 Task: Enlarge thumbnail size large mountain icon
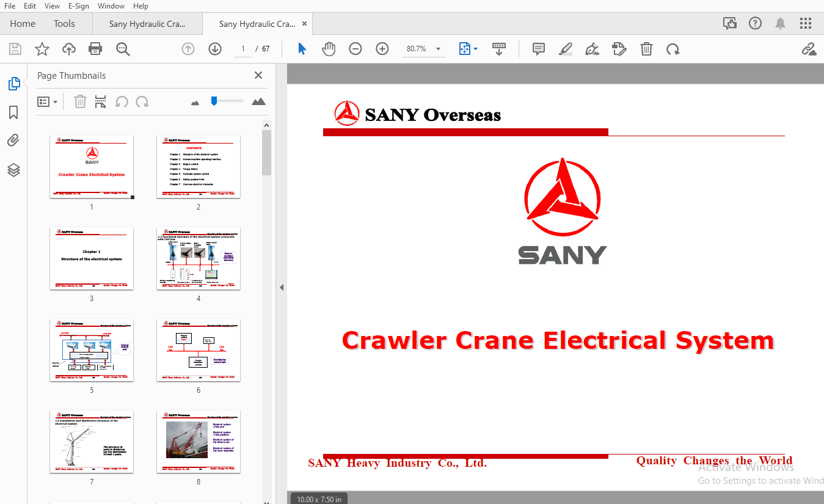coord(258,101)
